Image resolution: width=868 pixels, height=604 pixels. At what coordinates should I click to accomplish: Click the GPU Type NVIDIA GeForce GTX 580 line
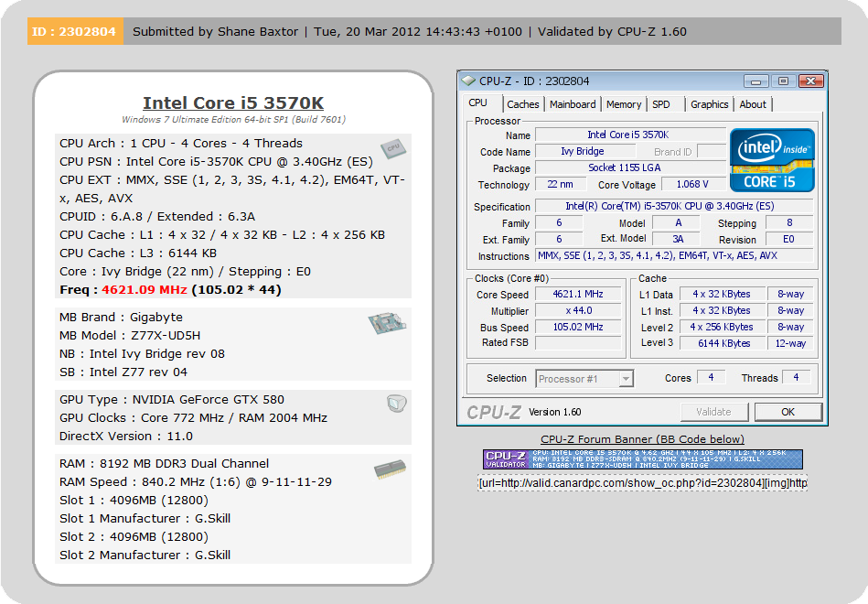[172, 400]
